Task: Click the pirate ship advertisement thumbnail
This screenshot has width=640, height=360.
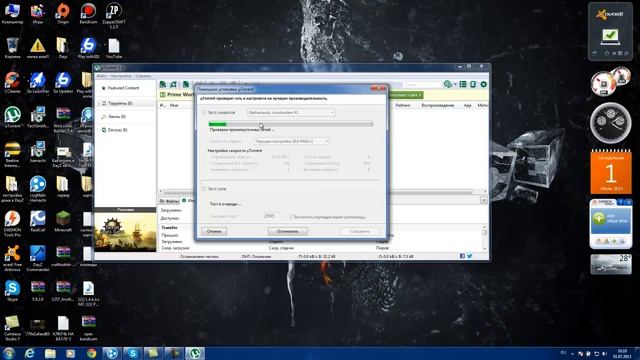Action: tap(125, 232)
